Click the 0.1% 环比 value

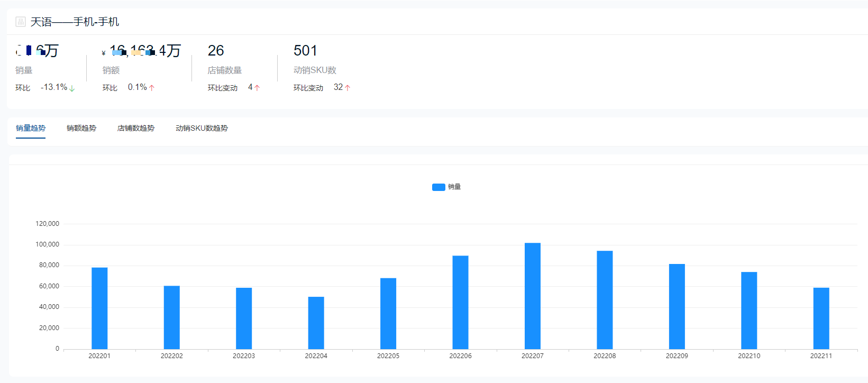click(x=138, y=87)
